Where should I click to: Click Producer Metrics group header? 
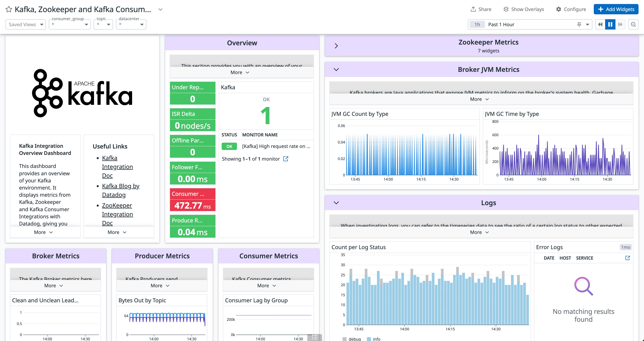click(x=162, y=256)
